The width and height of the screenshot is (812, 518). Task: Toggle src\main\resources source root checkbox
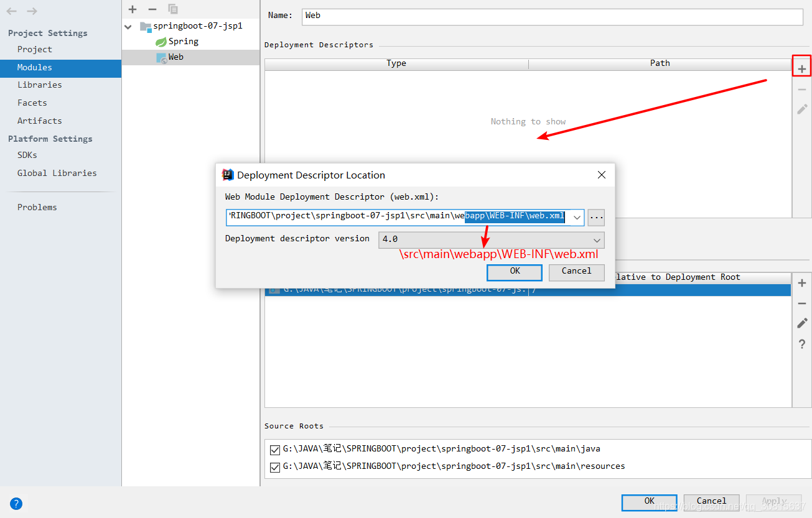coord(275,467)
